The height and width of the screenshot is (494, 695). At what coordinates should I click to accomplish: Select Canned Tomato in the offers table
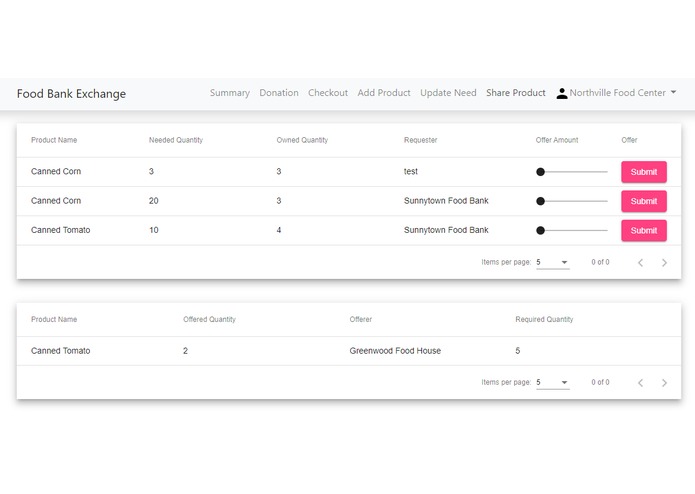60,351
